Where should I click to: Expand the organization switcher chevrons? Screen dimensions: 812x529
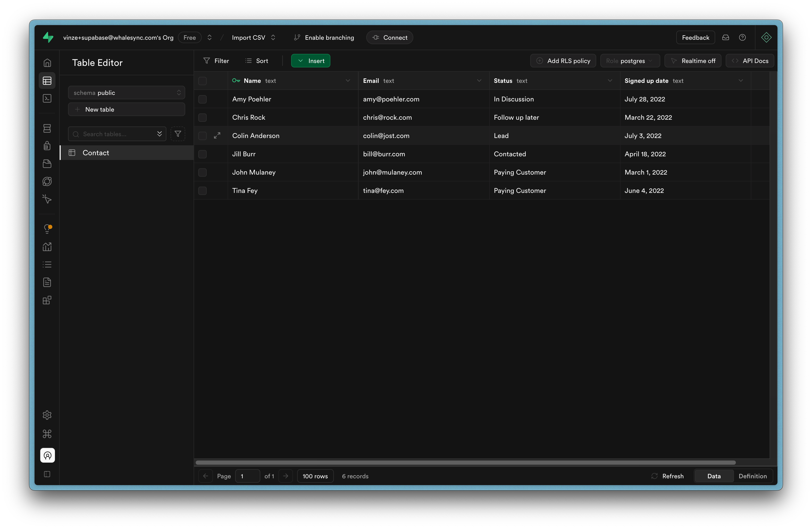[210, 37]
